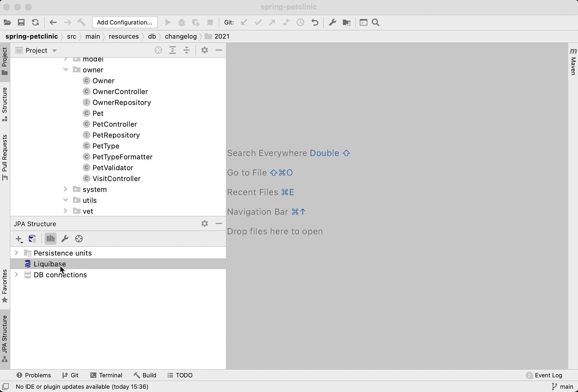Click the Git rollback arrow icon
This screenshot has height=392, width=578.
click(315, 23)
